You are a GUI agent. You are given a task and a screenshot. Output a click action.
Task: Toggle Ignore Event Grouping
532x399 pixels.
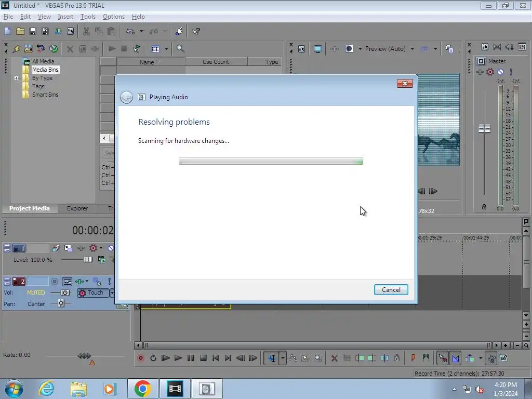click(504, 358)
